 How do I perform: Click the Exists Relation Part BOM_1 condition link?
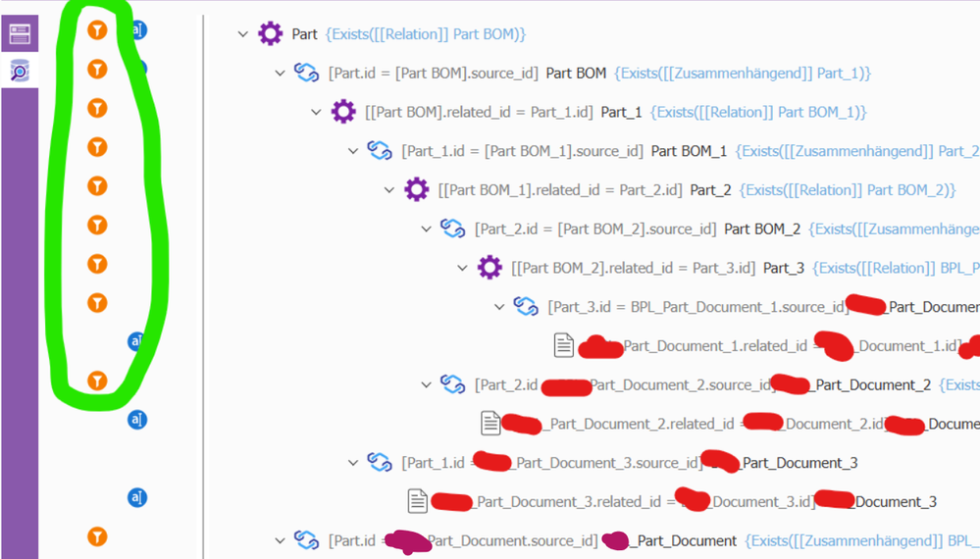click(757, 112)
